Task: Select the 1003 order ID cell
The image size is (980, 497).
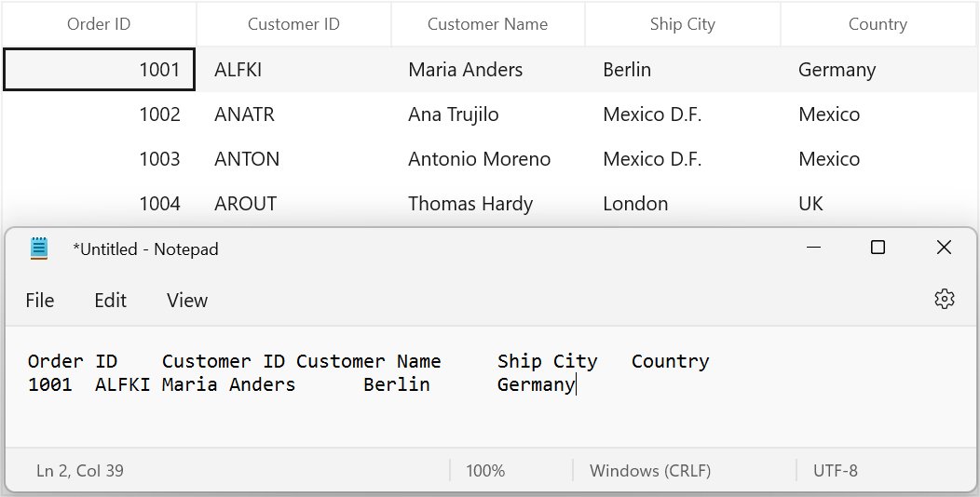Action: point(99,158)
